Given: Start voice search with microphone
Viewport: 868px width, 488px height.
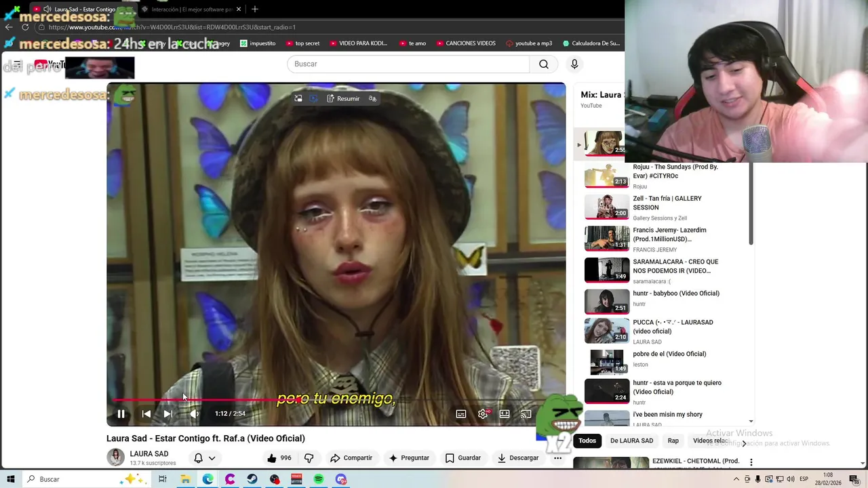Looking at the screenshot, I should pos(574,64).
